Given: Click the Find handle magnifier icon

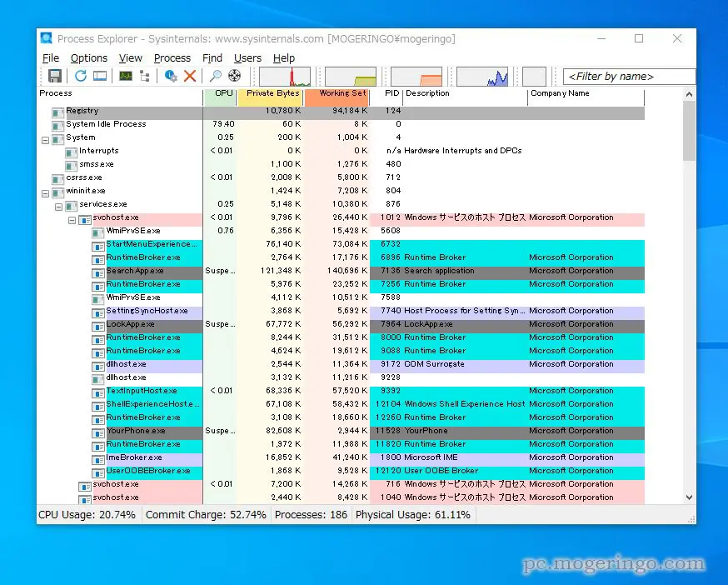Looking at the screenshot, I should [215, 76].
